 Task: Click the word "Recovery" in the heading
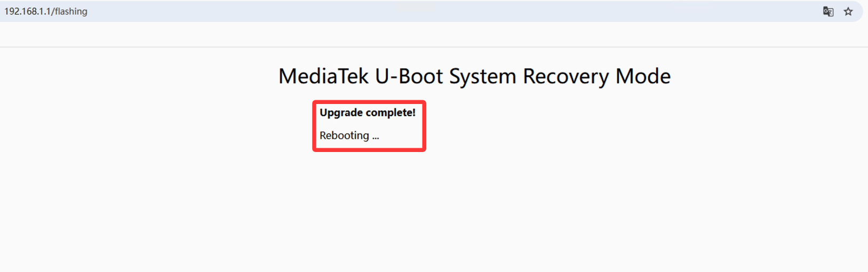pyautogui.click(x=566, y=76)
